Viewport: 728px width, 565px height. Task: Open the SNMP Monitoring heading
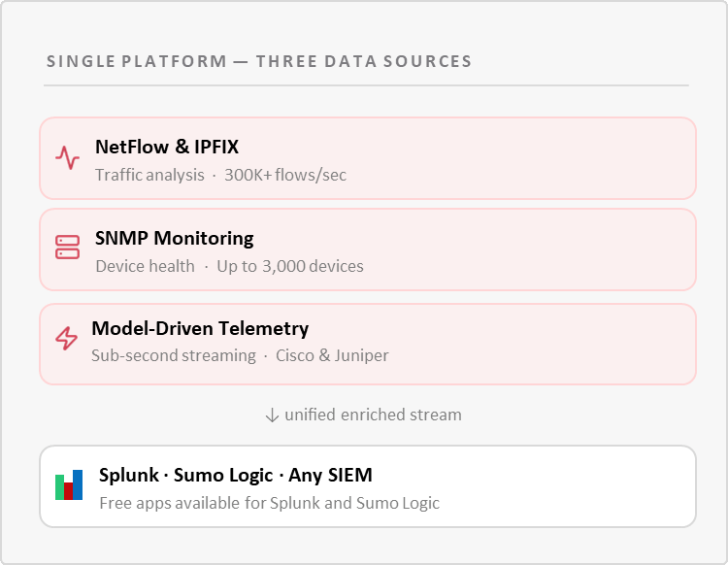point(174,238)
